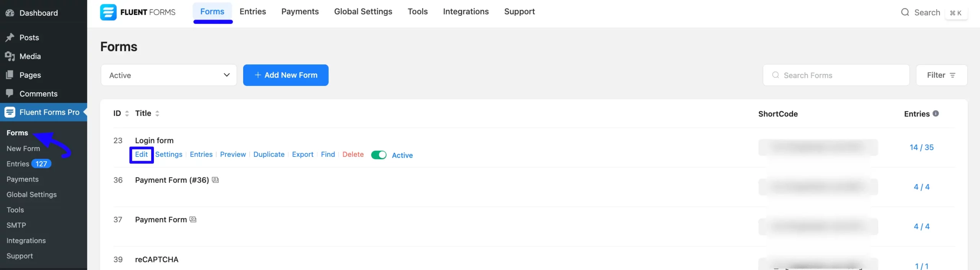Click the Pages icon in sidebar
Image resolution: width=980 pixels, height=270 pixels.
(x=10, y=75)
